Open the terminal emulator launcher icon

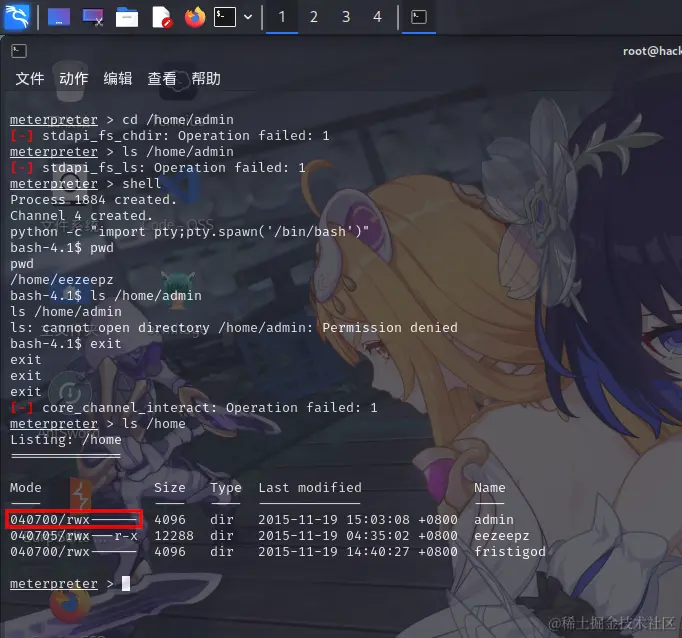click(225, 17)
